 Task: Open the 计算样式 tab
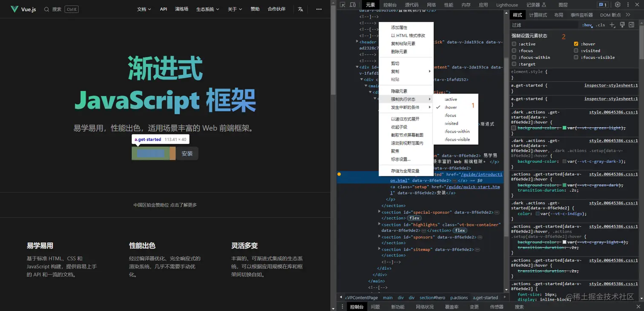point(538,15)
